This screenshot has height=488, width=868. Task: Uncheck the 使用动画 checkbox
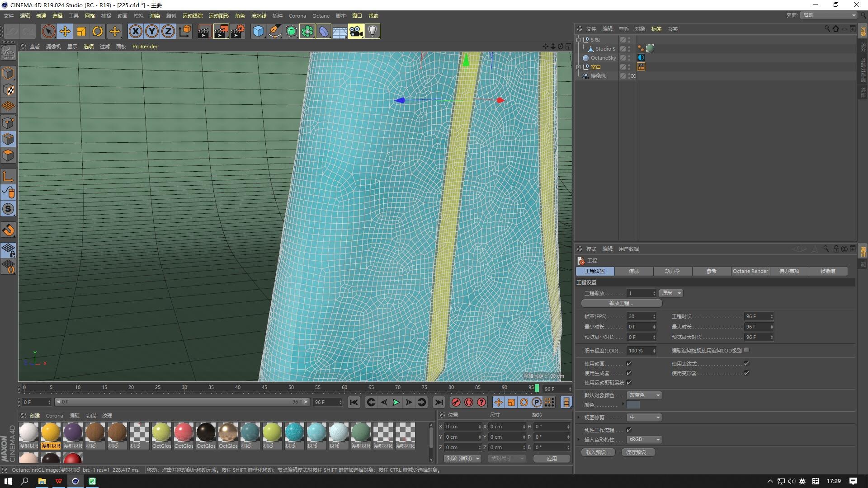(x=629, y=363)
